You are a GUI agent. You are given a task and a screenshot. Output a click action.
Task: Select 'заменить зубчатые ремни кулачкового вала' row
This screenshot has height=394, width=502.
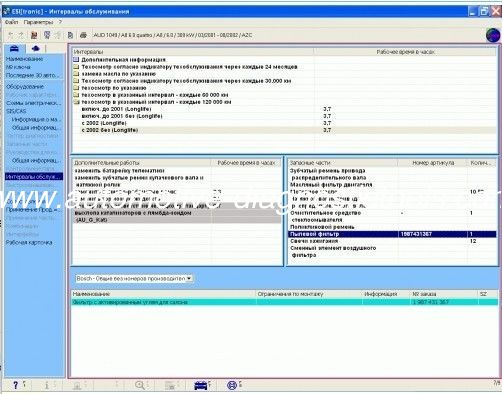[x=177, y=181]
